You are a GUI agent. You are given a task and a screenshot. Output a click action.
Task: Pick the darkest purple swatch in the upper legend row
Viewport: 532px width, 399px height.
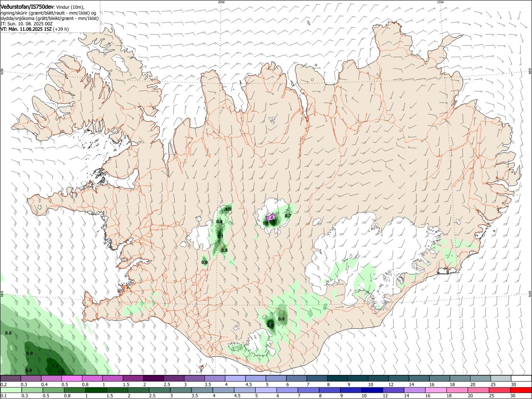pyautogui.click(x=153, y=379)
